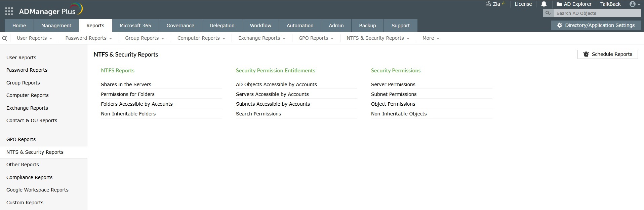Open the License link
The width and height of the screenshot is (644, 210).
point(523,4)
